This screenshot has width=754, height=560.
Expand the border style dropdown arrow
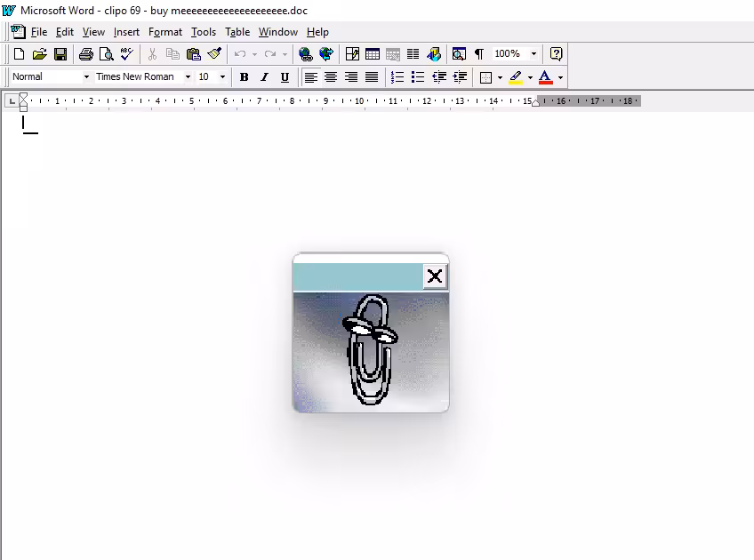point(500,77)
